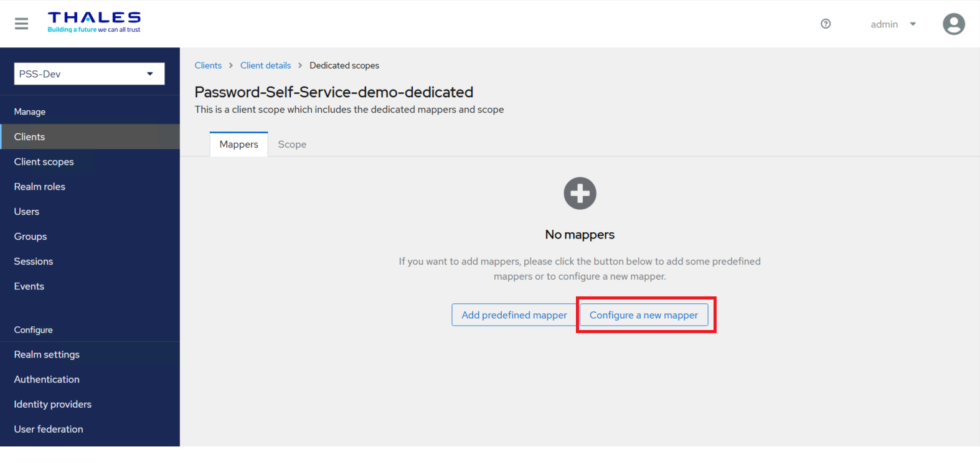Expand the admin user dropdown
The width and height of the screenshot is (980, 467).
893,24
